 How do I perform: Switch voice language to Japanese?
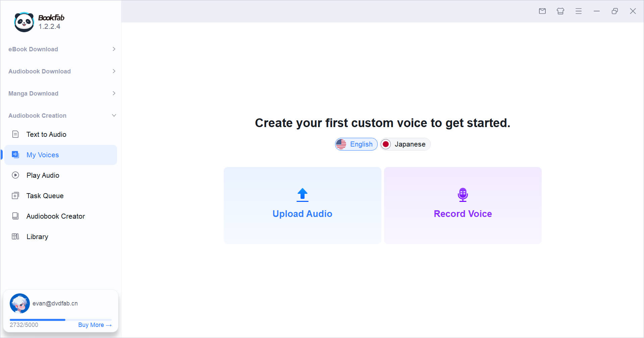pyautogui.click(x=405, y=144)
